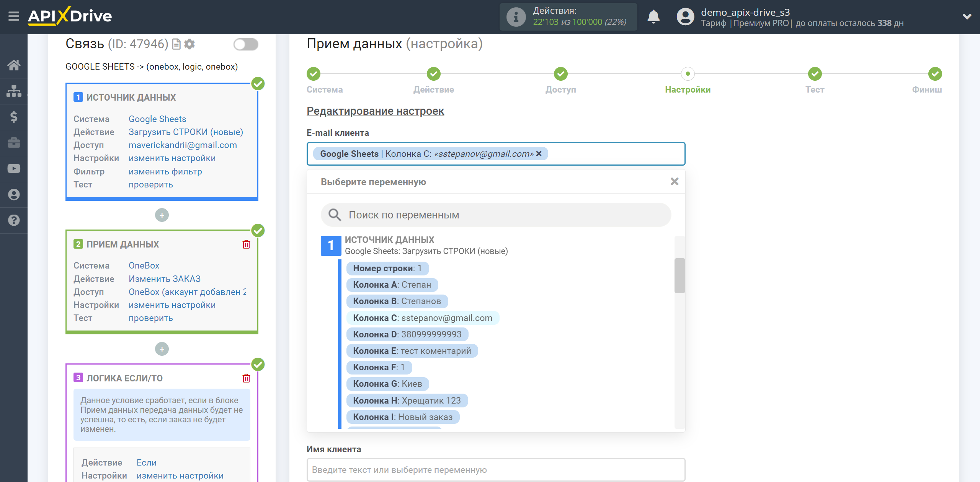Viewport: 980px width, 482px height.
Task: Go to Home in the sidebar
Action: pos(14,65)
